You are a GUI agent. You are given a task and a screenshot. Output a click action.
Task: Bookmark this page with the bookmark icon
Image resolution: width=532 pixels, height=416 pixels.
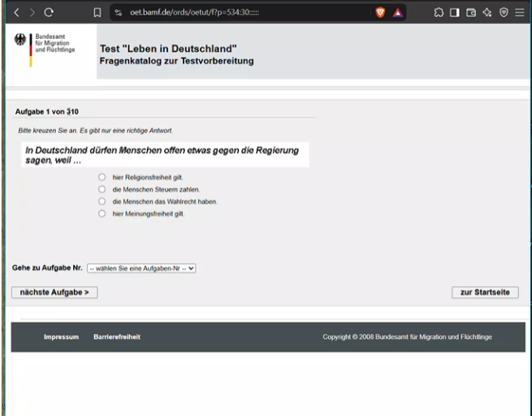pyautogui.click(x=97, y=12)
